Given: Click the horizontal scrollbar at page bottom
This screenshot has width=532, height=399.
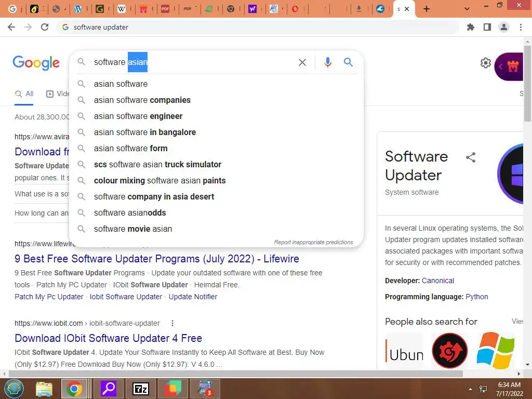Looking at the screenshot, I should pos(236,374).
